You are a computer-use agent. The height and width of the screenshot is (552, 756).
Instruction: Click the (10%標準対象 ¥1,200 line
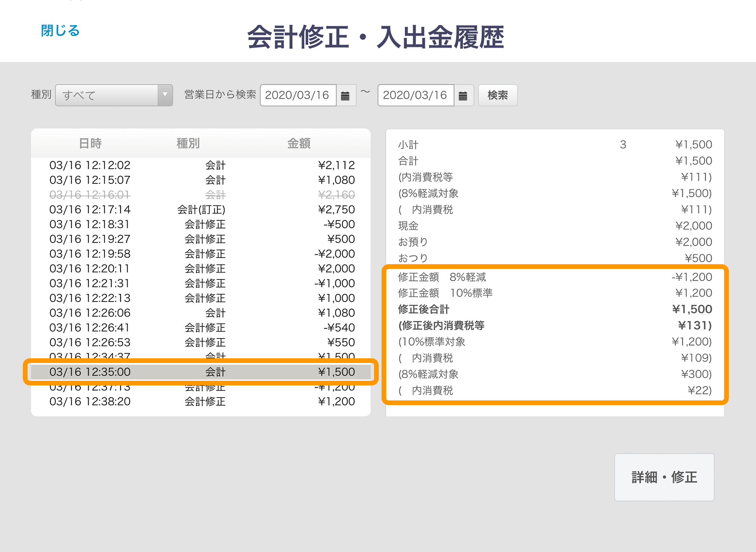tap(555, 341)
